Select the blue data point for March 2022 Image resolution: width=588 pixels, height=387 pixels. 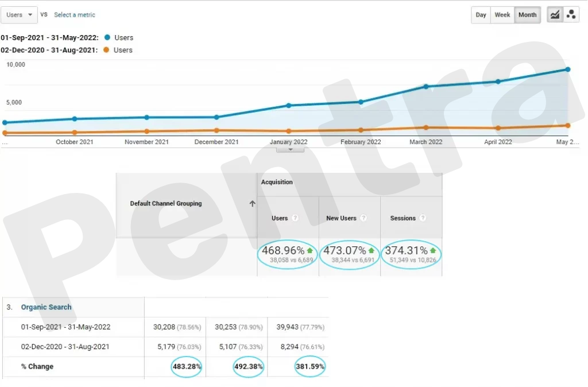point(426,87)
